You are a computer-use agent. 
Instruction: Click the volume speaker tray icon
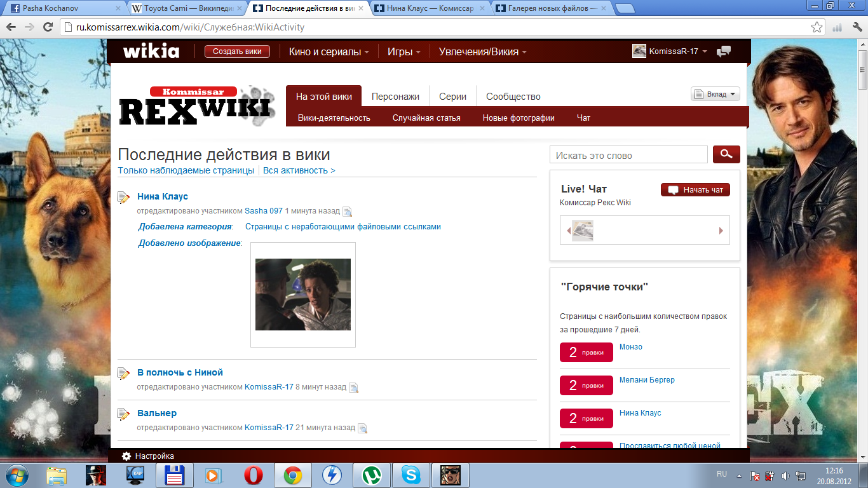coord(785,475)
